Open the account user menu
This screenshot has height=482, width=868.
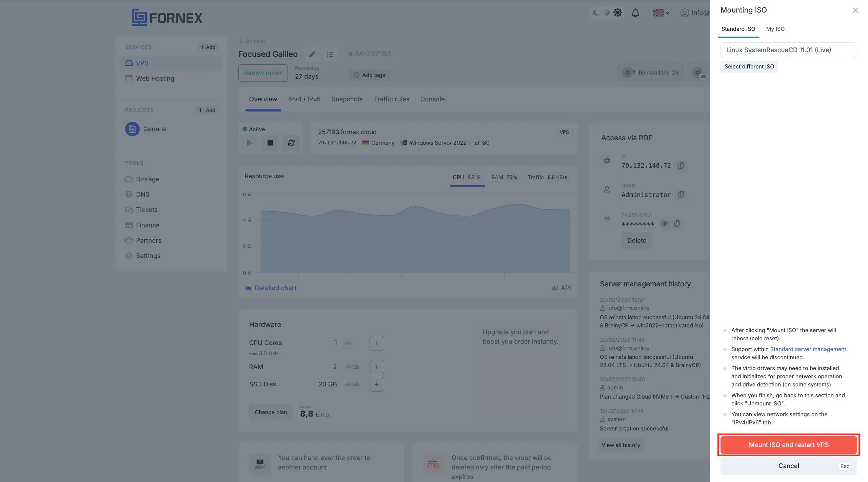click(694, 13)
